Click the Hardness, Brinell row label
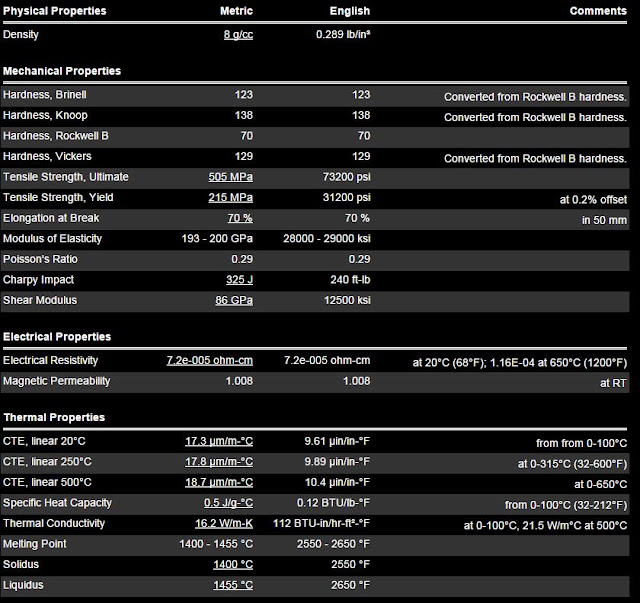Image resolution: width=640 pixels, height=603 pixels. point(45,95)
